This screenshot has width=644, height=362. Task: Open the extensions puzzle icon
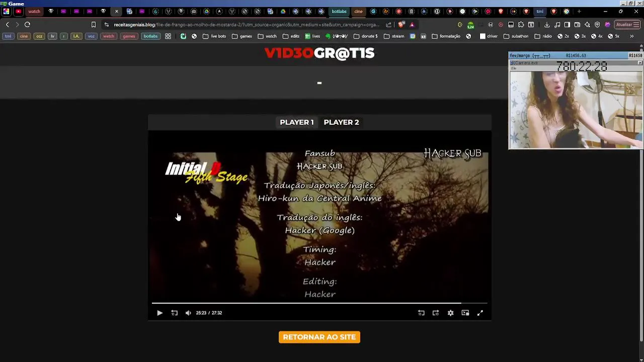tap(521, 25)
